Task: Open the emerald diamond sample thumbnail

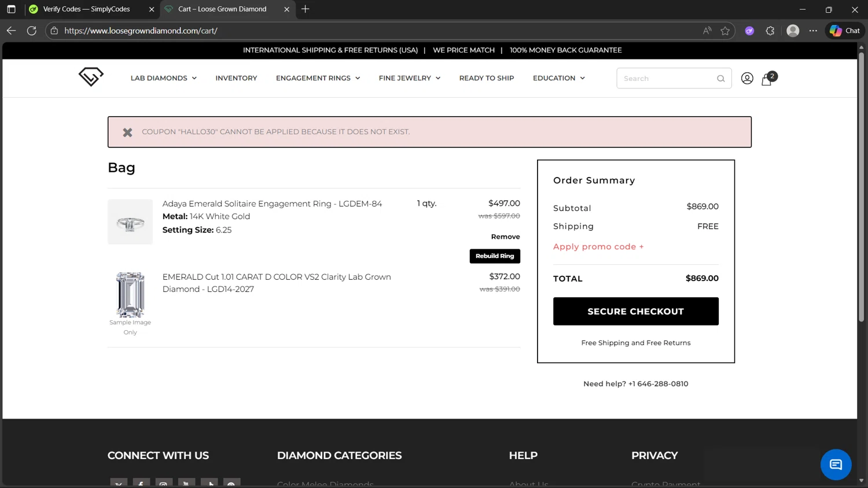Action: [130, 295]
